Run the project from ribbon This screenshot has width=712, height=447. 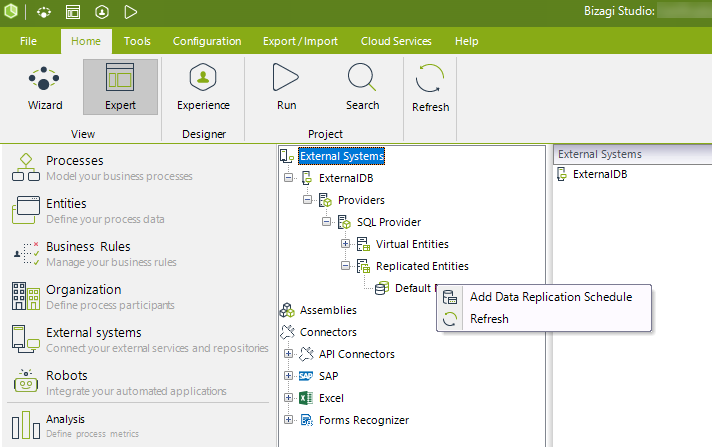click(x=286, y=87)
